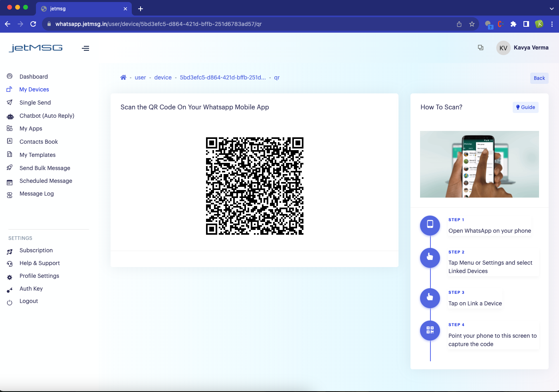Open the My Templates page
Image resolution: width=559 pixels, height=392 pixels.
pos(38,155)
